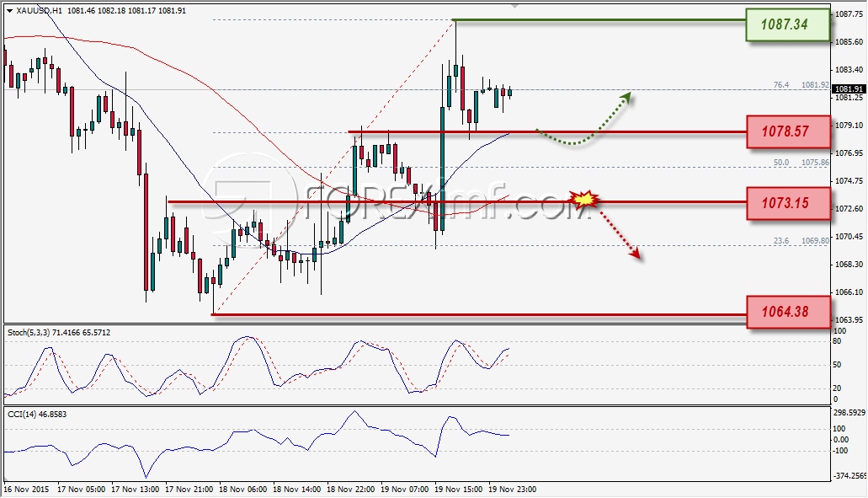Click the chart shift triangle marker at top
Viewport: 868px width, 498px height.
(x=514, y=6)
